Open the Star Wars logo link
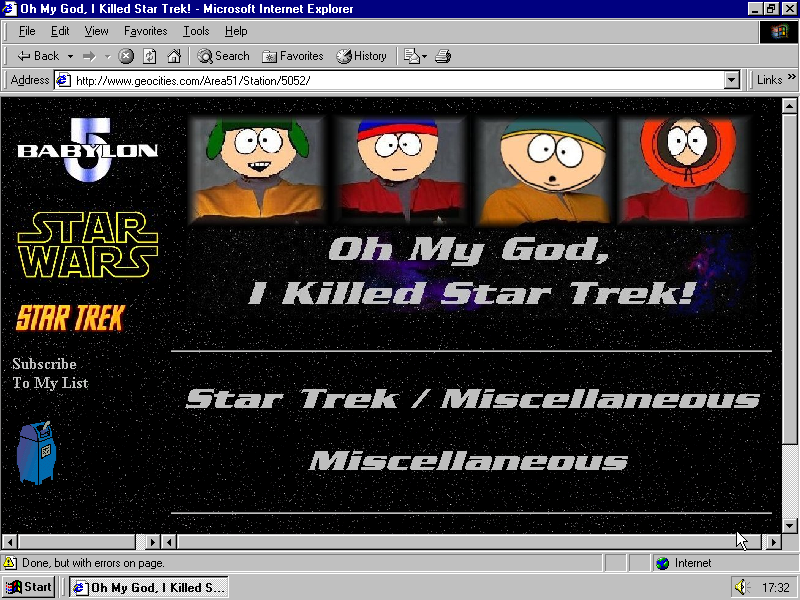This screenshot has height=600, width=800. pos(88,245)
